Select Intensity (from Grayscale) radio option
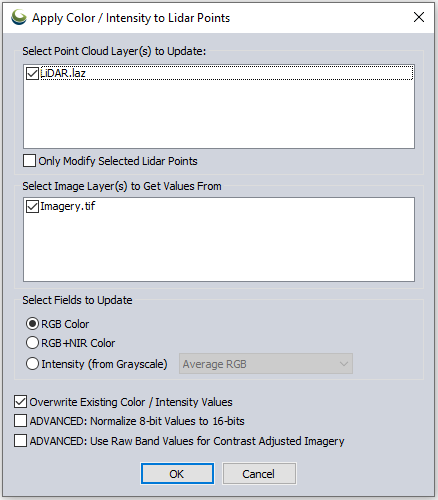438x500 pixels. point(32,364)
